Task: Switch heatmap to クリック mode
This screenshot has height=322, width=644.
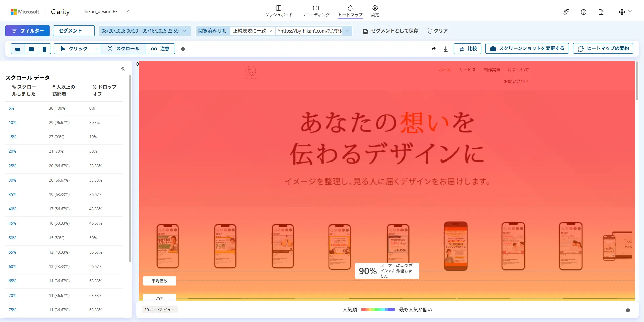Action: pos(74,49)
